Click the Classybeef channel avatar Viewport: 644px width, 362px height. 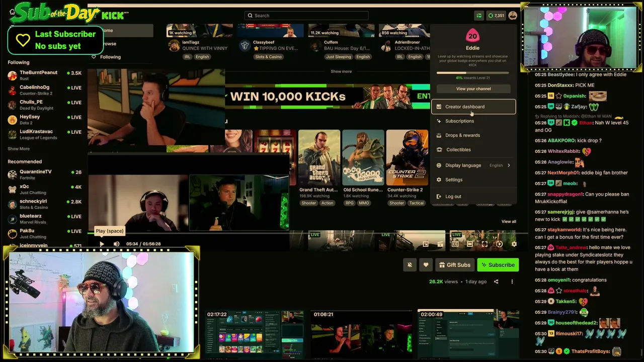tap(245, 46)
